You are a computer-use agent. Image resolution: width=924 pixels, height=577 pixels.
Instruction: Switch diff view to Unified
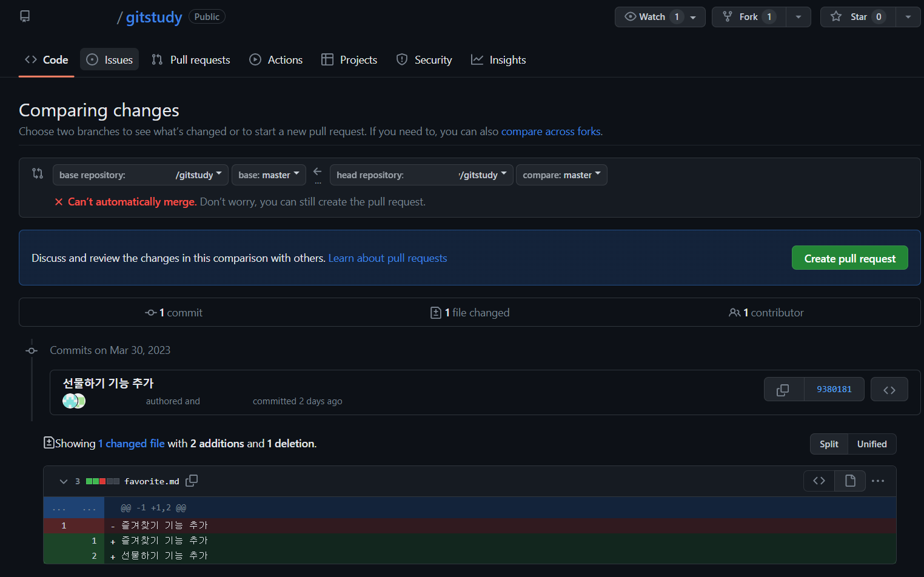[872, 444]
